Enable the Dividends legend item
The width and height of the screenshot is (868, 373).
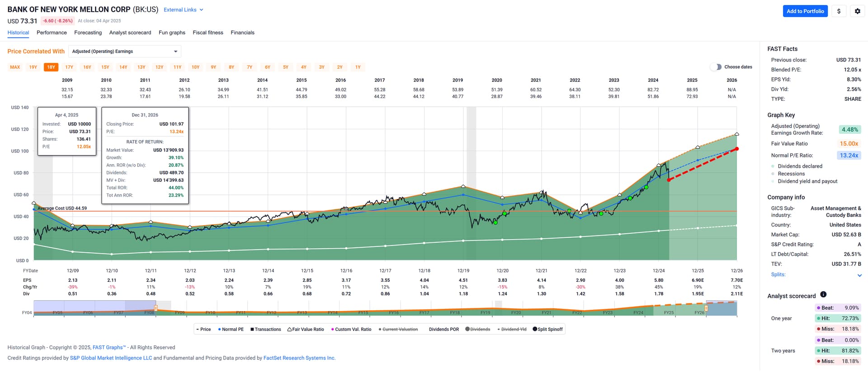click(x=477, y=329)
